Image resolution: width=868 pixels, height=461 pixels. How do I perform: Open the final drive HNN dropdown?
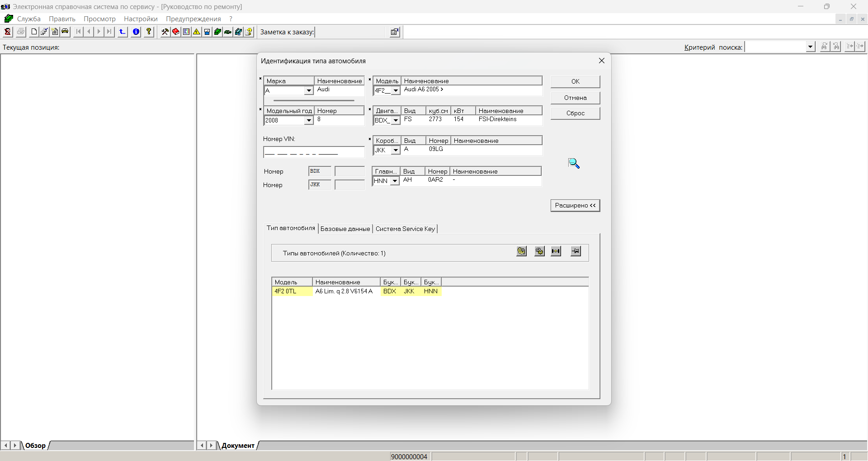pyautogui.click(x=395, y=181)
